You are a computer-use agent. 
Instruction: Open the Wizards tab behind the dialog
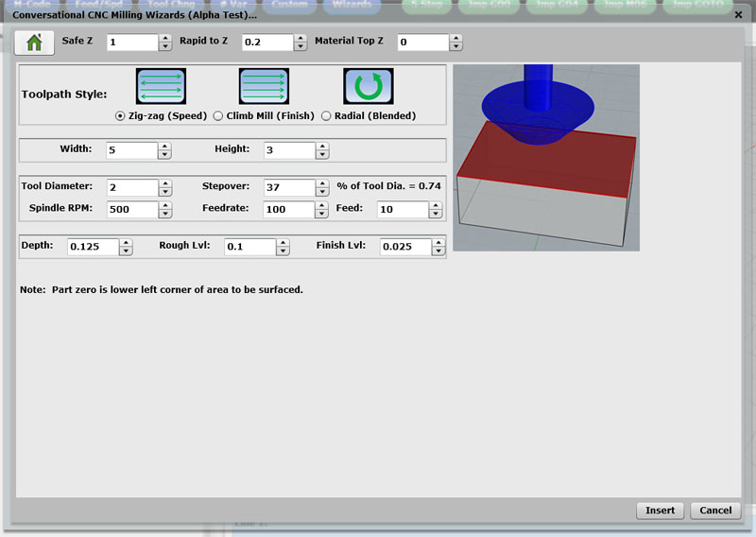click(352, 5)
